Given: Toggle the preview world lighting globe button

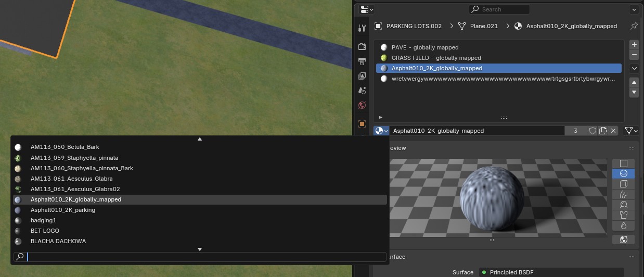Looking at the screenshot, I should point(623,240).
